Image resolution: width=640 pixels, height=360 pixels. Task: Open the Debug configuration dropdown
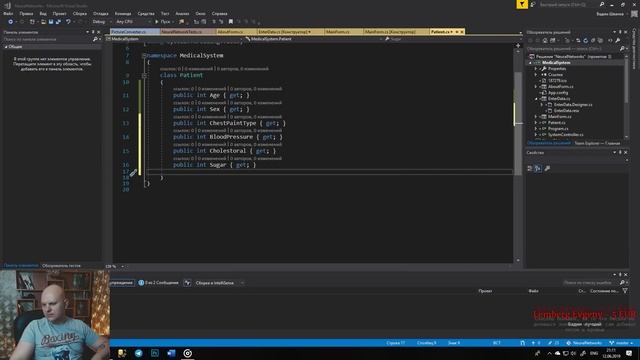[x=101, y=22]
